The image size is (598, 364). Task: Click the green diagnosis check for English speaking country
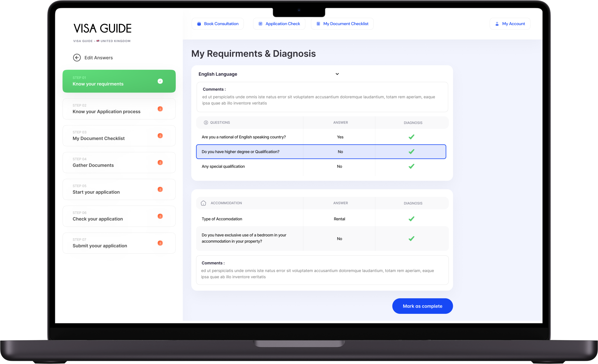pos(411,137)
